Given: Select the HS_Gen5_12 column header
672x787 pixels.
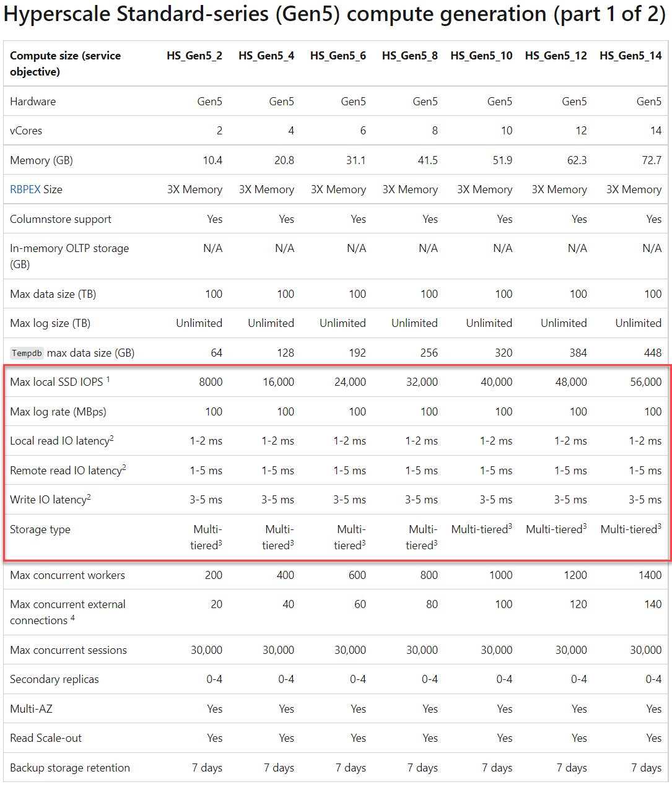Looking at the screenshot, I should tap(556, 56).
